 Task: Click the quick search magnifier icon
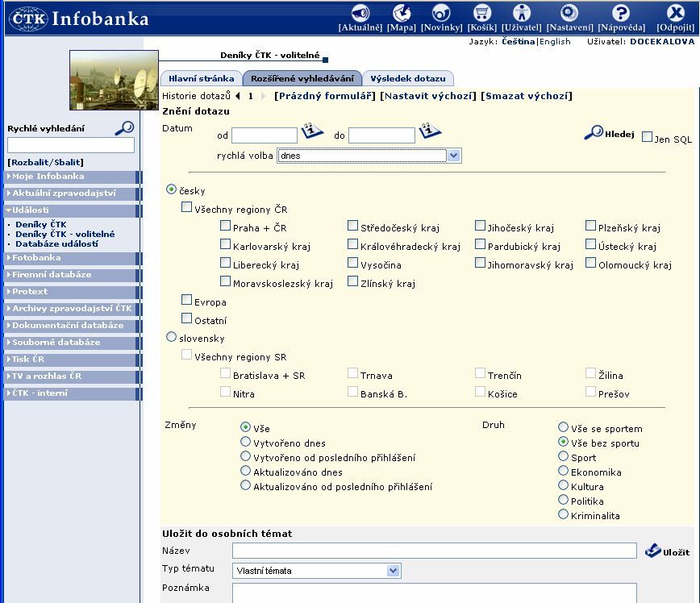(124, 128)
